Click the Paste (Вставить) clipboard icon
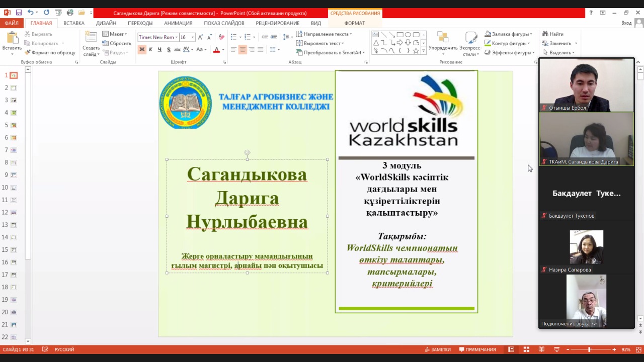The width and height of the screenshot is (644, 362). [x=12, y=38]
